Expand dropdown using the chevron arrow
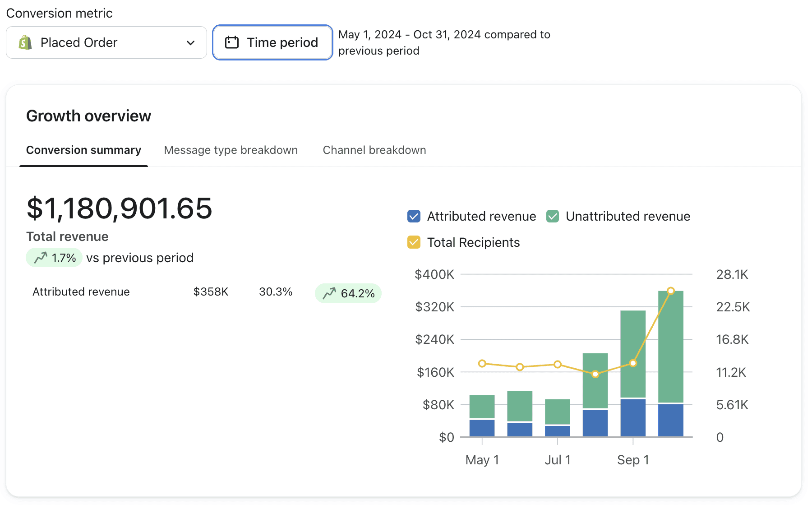 tap(191, 43)
